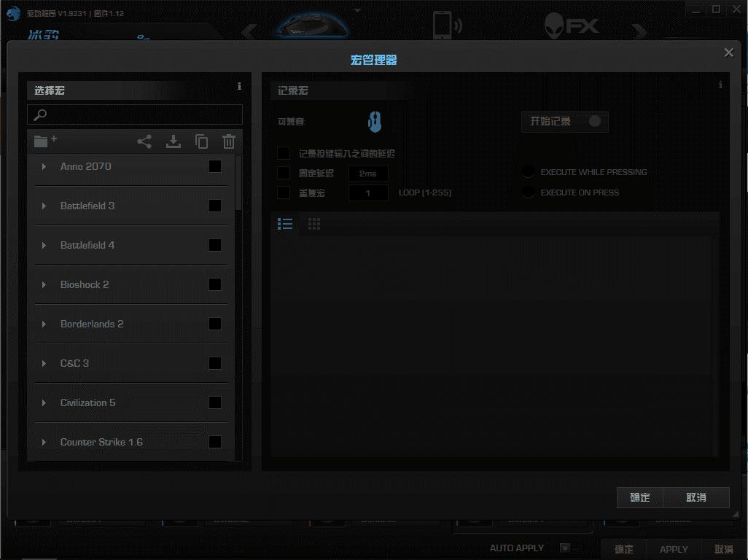Click the new macro folder icon
This screenshot has width=748, height=560.
(45, 141)
